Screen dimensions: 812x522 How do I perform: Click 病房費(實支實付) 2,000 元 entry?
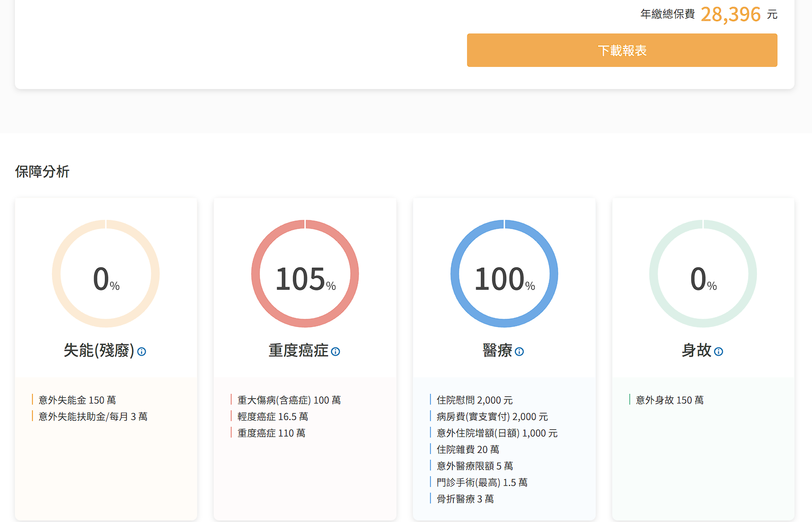pyautogui.click(x=492, y=416)
